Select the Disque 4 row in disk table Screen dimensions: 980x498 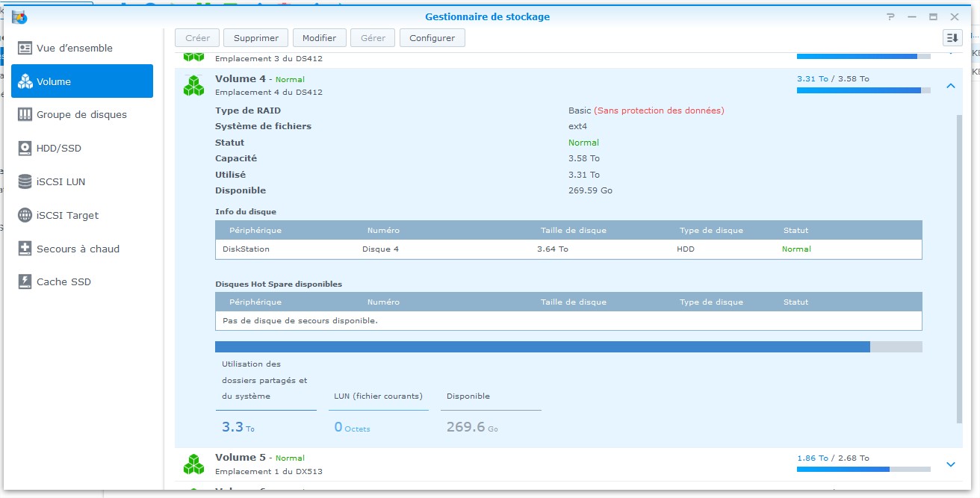coord(568,249)
